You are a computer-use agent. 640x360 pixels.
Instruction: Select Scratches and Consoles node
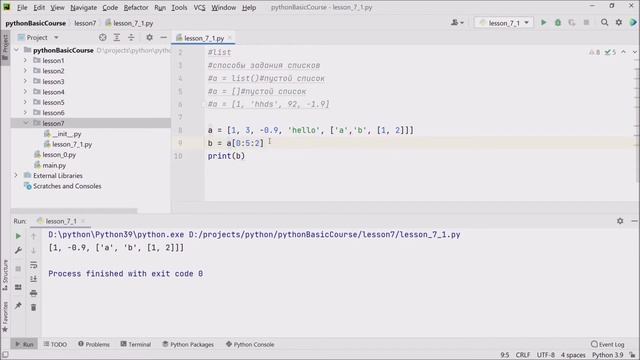[x=67, y=186]
